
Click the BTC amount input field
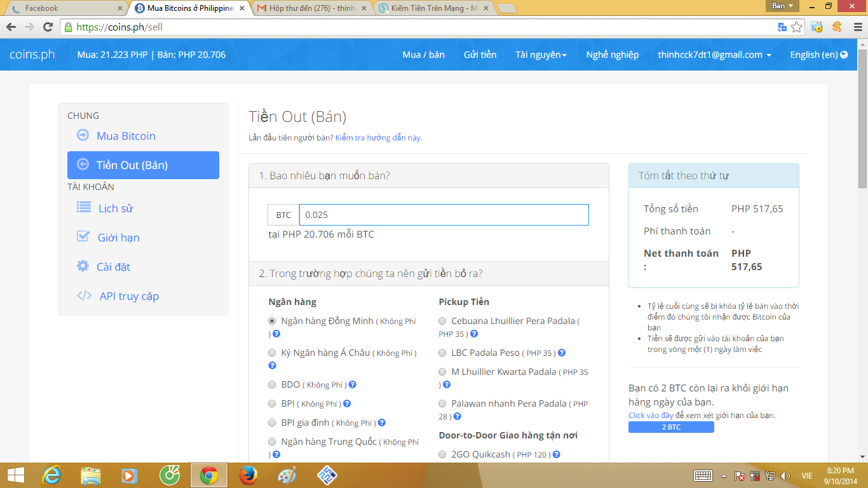[x=444, y=215]
